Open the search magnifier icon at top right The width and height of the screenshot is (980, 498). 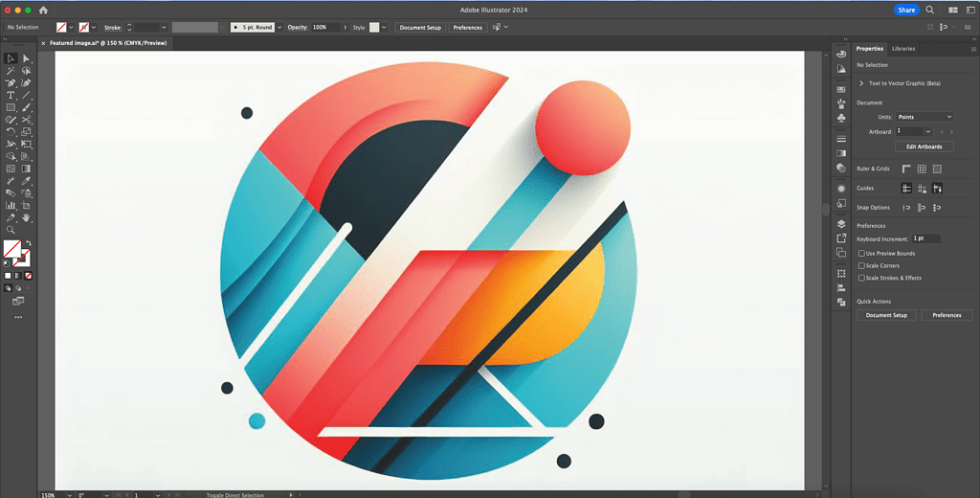pos(929,10)
